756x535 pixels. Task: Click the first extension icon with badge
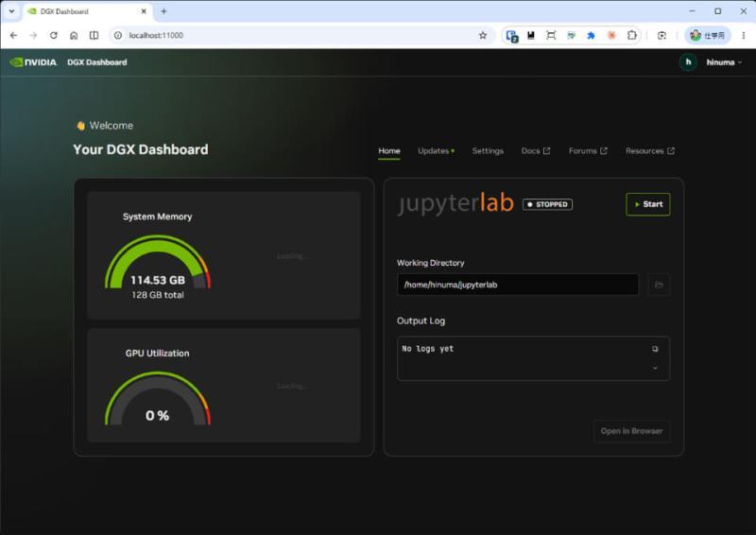pos(512,36)
